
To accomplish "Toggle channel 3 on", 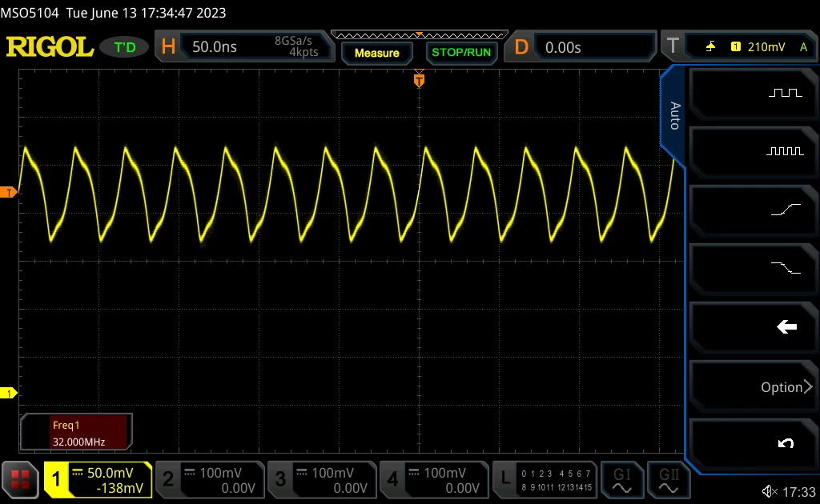I will 322,480.
